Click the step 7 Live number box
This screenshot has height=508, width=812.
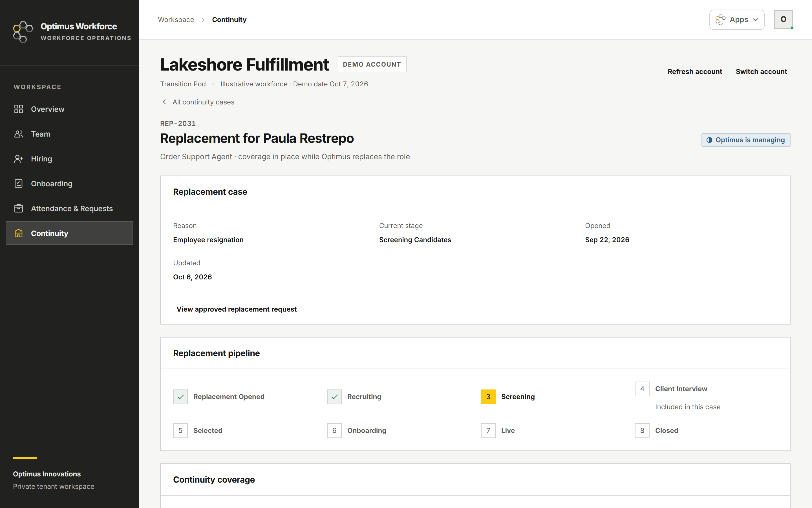[488, 430]
